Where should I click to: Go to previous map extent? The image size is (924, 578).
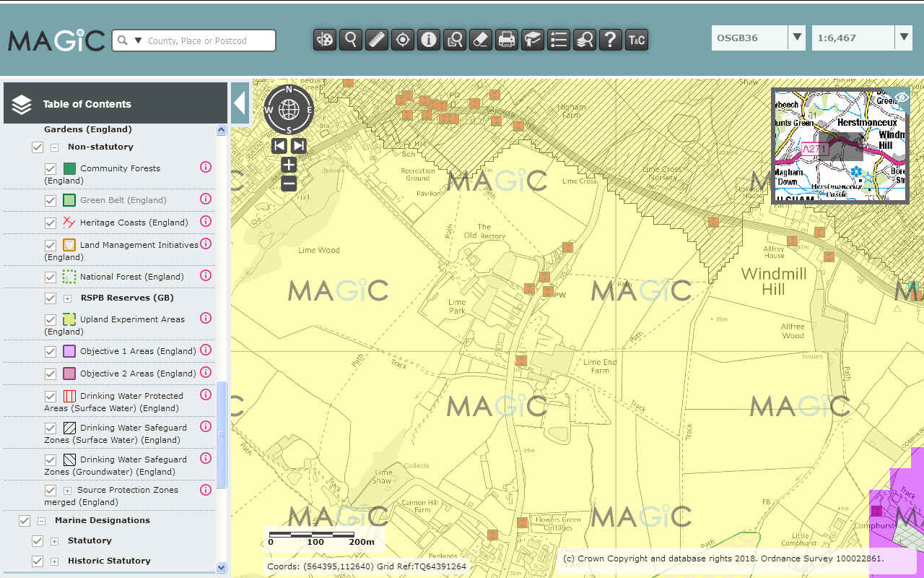pyautogui.click(x=279, y=146)
